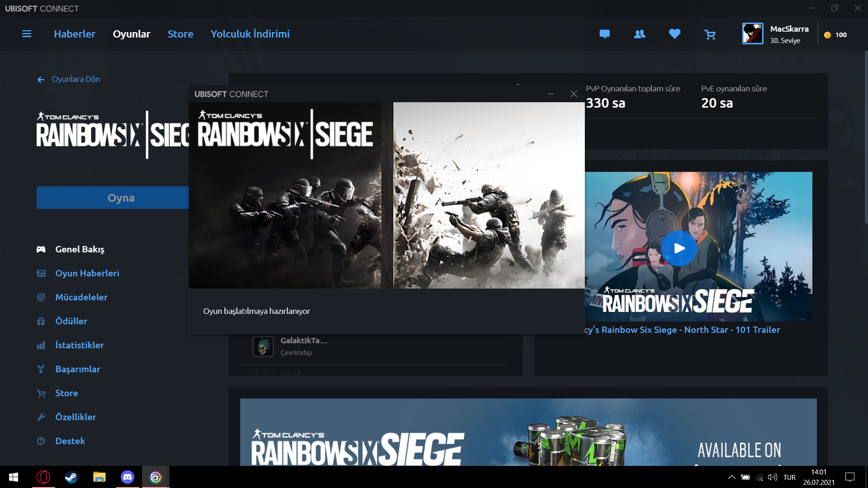Open the shopping cart icon
This screenshot has height=488, width=868.
coord(710,34)
